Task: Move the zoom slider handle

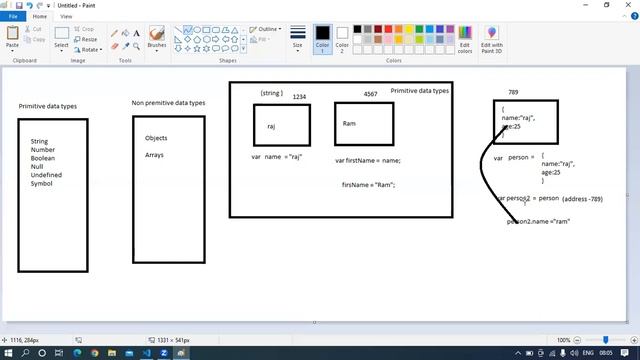Action: [x=606, y=340]
